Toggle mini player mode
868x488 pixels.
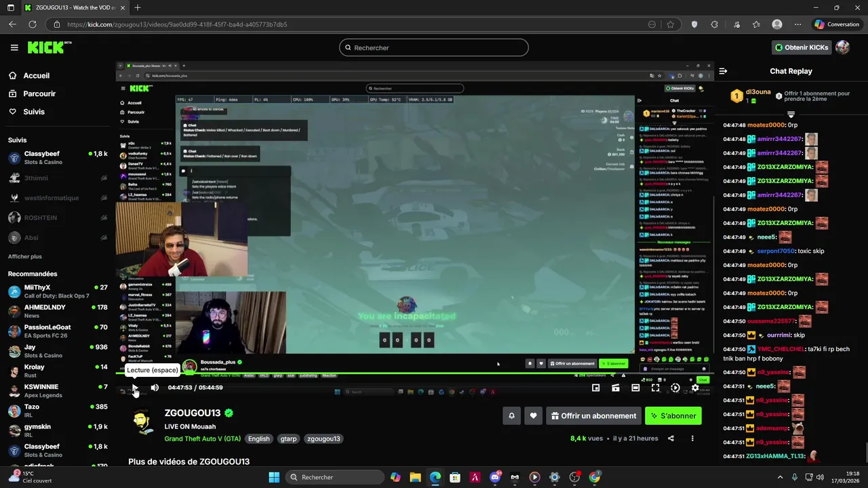tap(595, 388)
